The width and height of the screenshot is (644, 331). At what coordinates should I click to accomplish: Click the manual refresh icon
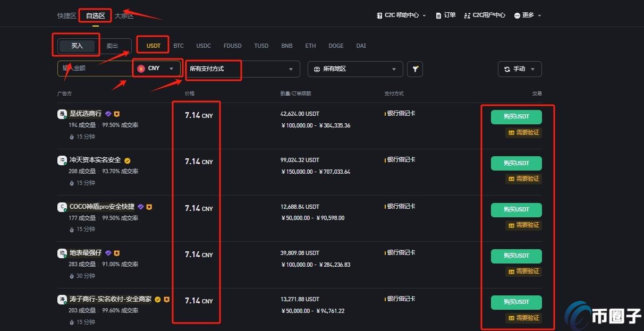[x=506, y=69]
